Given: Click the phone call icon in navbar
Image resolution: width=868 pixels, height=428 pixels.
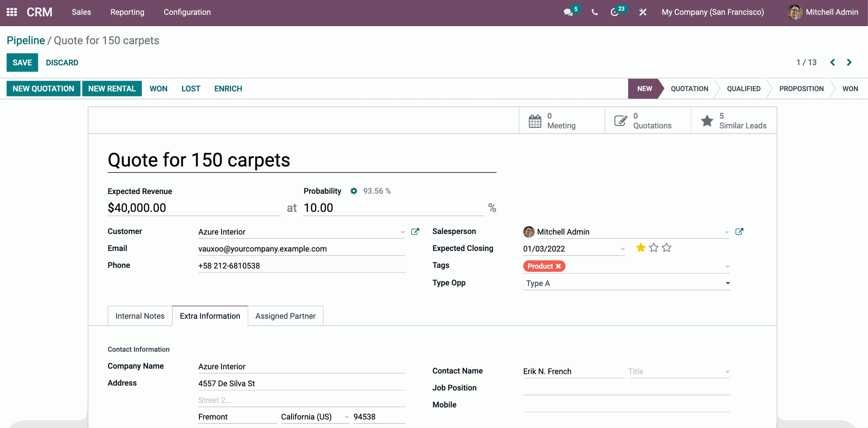Looking at the screenshot, I should click(594, 12).
